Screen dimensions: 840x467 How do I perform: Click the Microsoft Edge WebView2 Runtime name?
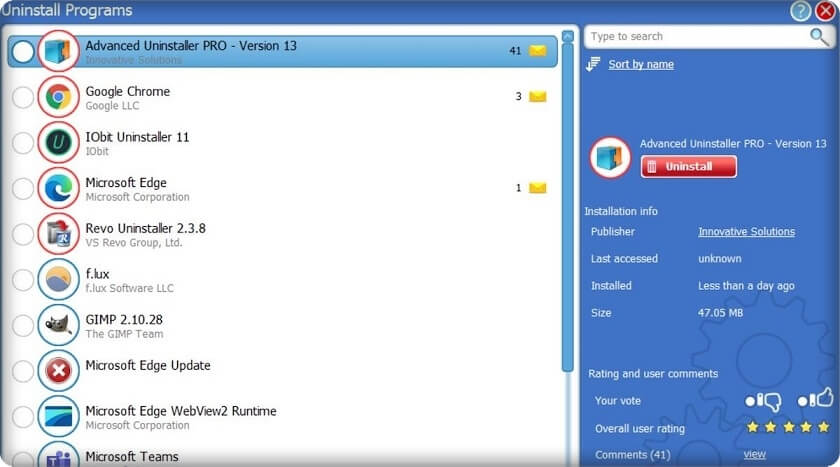point(181,411)
